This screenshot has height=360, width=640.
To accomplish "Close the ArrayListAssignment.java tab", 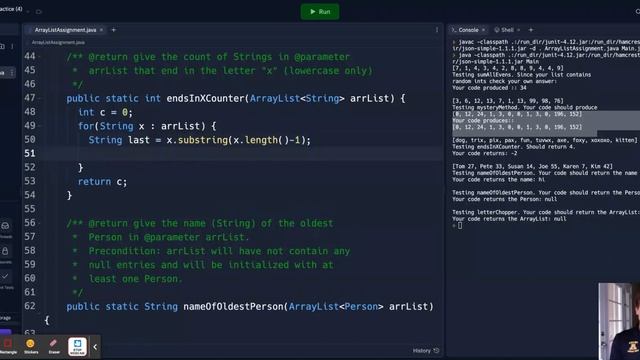I will coord(102,30).
